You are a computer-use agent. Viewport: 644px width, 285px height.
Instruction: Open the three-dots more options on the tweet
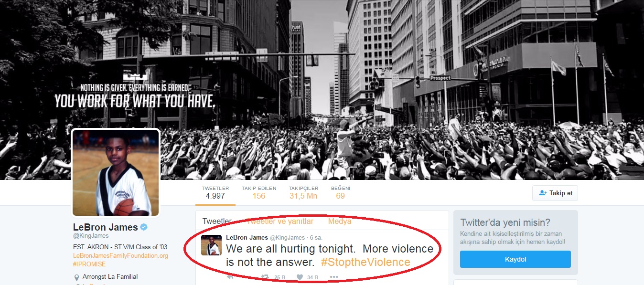click(x=334, y=277)
